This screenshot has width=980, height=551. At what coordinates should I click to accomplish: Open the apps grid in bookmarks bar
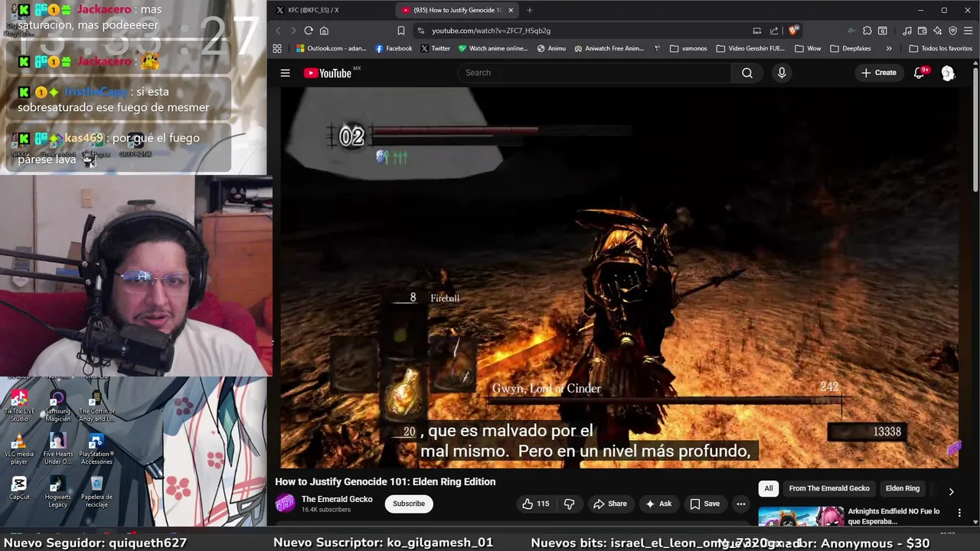point(277,48)
